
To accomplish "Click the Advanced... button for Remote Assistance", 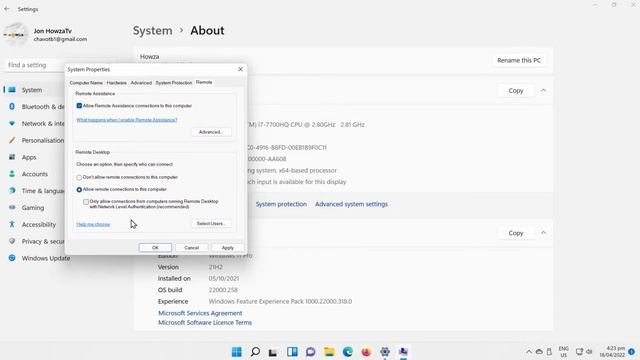I will pyautogui.click(x=211, y=132).
